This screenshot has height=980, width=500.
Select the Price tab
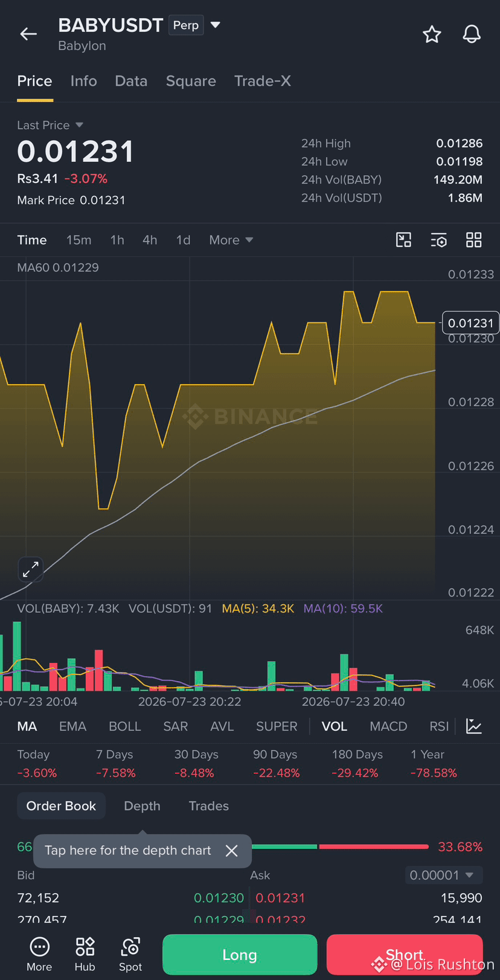34,81
